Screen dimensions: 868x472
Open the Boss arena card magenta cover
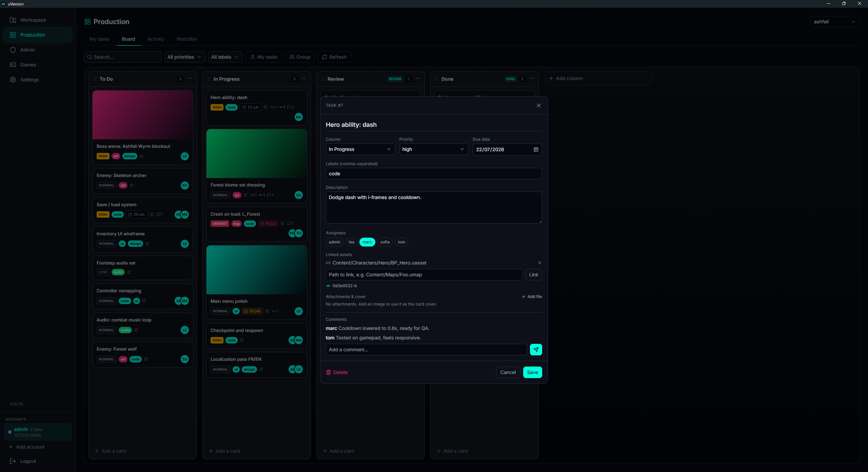(143, 115)
